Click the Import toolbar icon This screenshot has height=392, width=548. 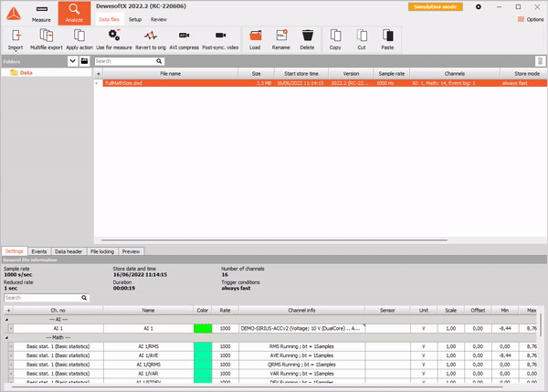coord(16,40)
